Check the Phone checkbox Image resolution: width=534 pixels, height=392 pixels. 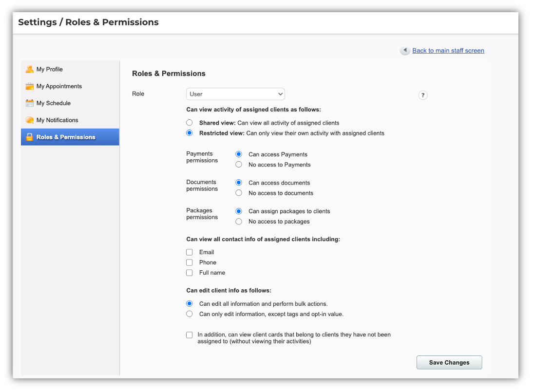pos(189,262)
